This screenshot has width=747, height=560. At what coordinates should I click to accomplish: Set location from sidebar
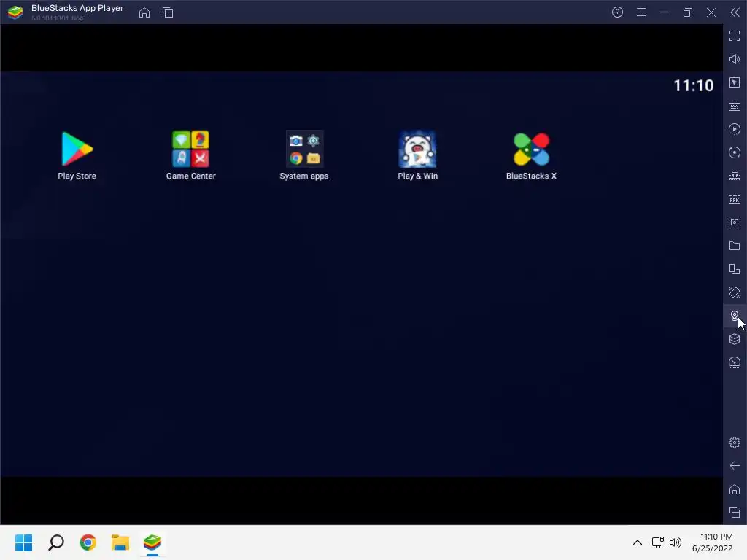coord(735,316)
